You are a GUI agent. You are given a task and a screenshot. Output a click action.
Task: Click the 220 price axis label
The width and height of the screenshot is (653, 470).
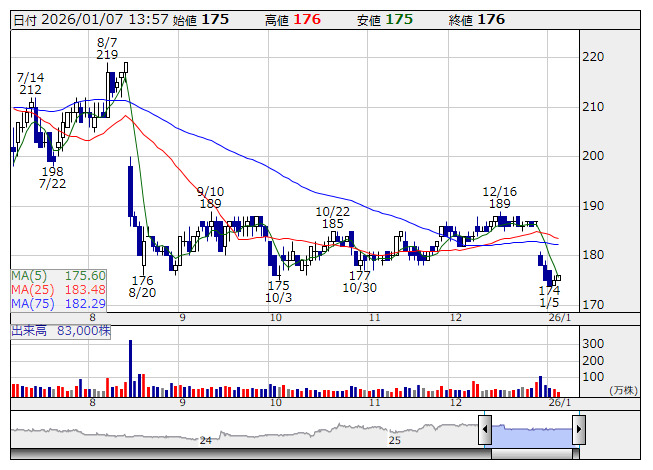coord(593,57)
